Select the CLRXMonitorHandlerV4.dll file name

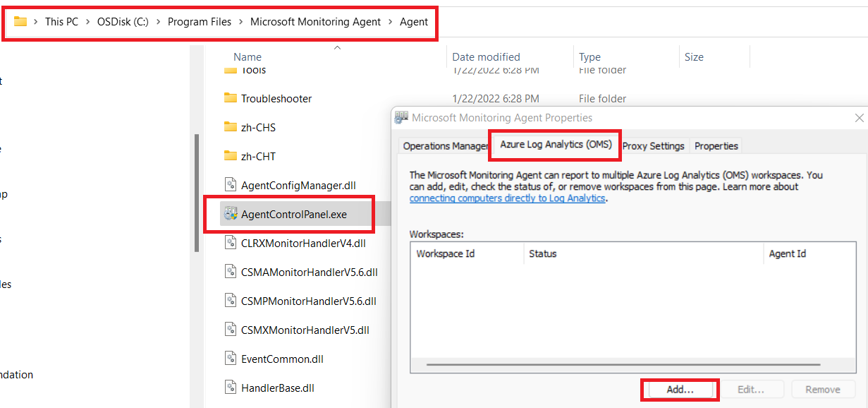[303, 244]
